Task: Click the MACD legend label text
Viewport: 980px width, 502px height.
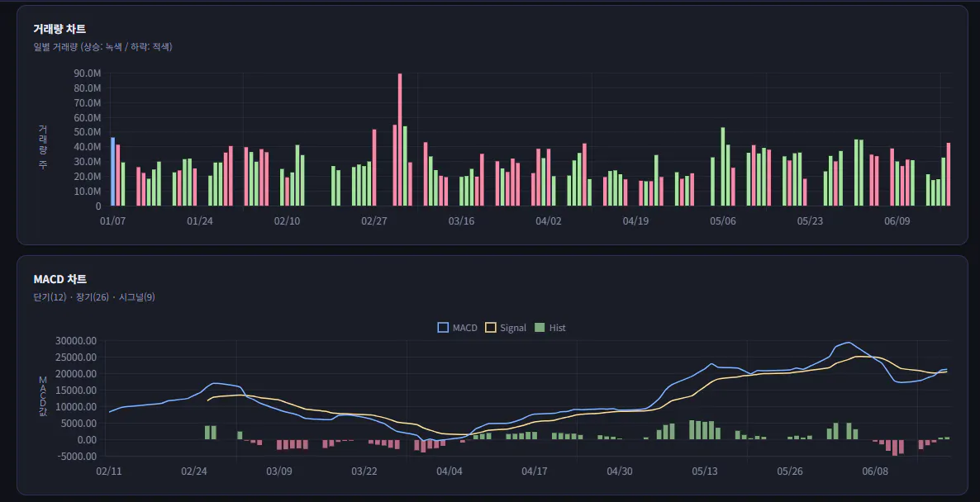Action: coord(465,328)
